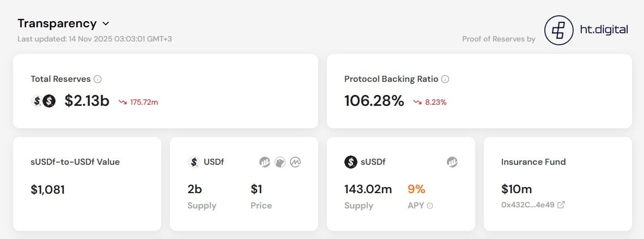Click the Total Reserves info icon
This screenshot has width=644, height=239.
[x=98, y=79]
